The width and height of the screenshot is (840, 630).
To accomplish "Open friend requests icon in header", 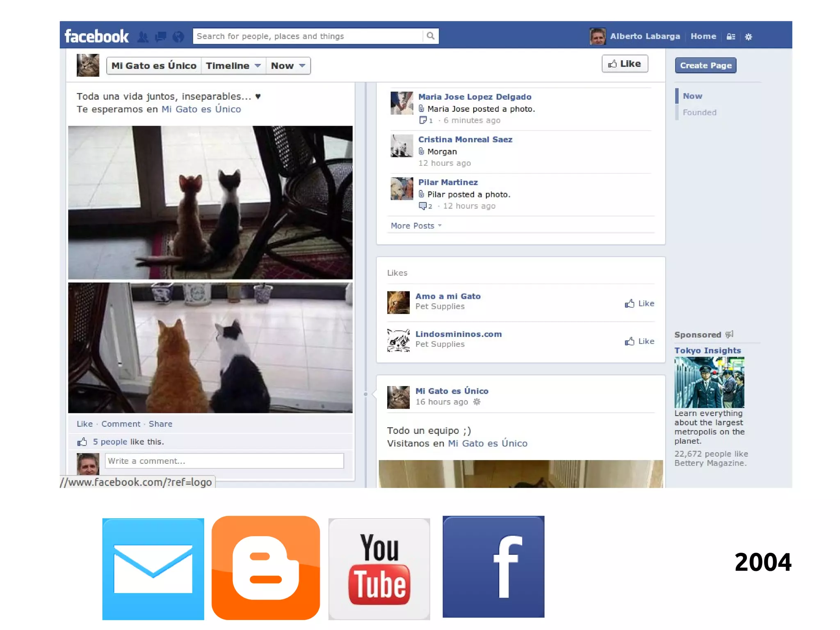I will click(143, 37).
